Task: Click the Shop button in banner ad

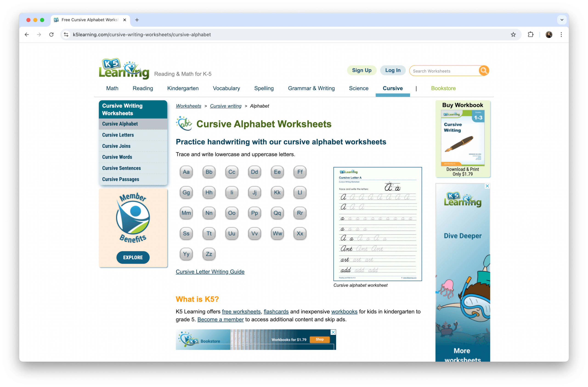Action: [319, 339]
